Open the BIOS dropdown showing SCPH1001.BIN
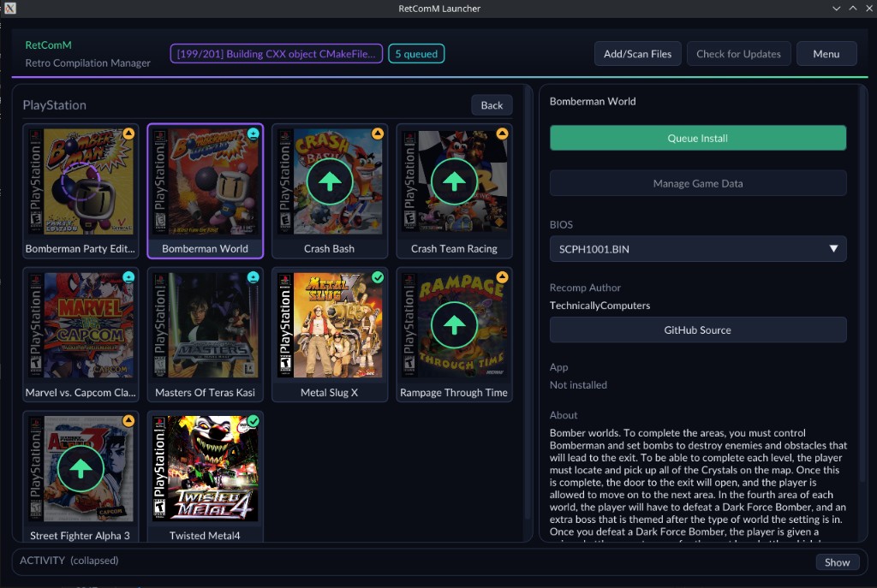 (697, 249)
